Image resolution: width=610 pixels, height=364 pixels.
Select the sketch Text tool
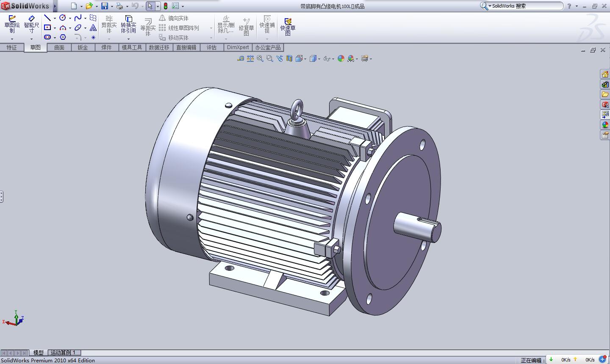pos(93,28)
